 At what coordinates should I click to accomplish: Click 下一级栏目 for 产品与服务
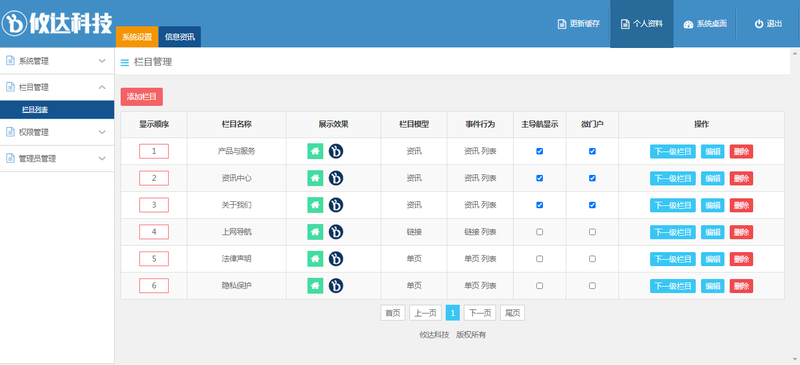673,152
